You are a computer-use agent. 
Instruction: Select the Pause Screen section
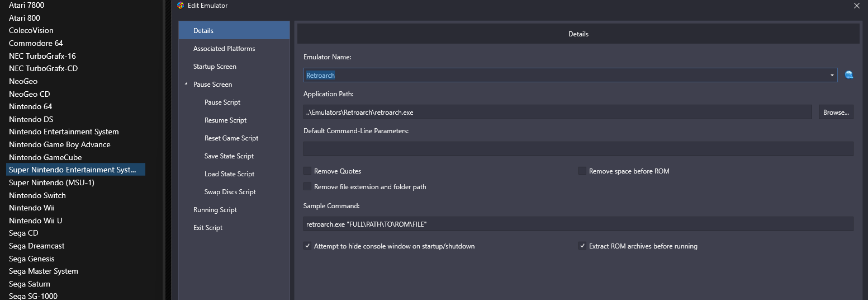[212, 85]
